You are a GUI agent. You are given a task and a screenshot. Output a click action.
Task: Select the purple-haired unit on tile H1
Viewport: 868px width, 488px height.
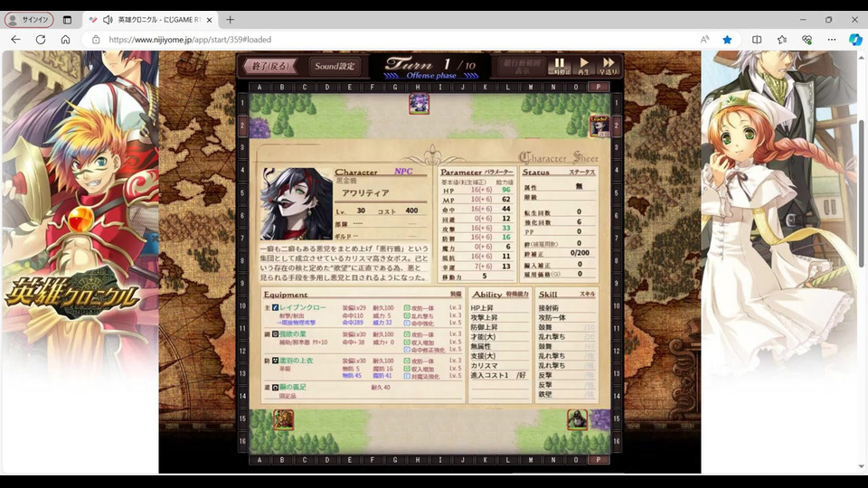tap(419, 104)
